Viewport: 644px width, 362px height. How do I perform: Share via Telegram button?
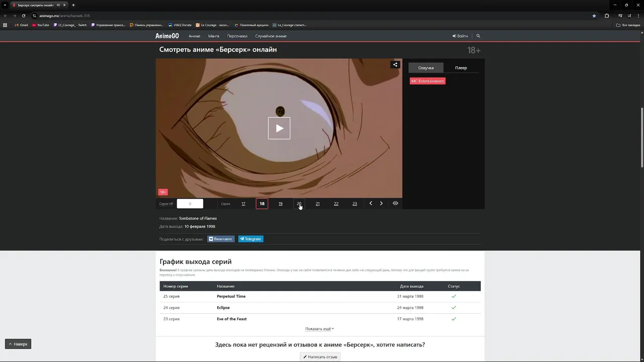tap(251, 239)
